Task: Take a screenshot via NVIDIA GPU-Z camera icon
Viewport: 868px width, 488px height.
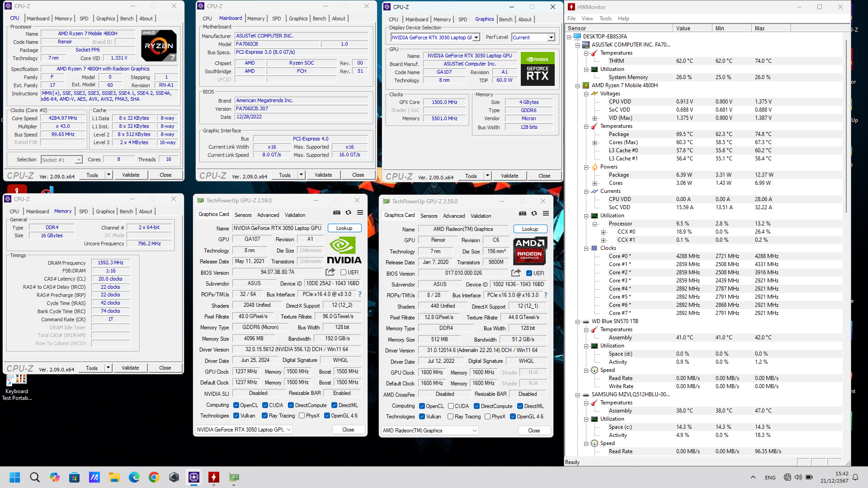Action: pyautogui.click(x=336, y=212)
